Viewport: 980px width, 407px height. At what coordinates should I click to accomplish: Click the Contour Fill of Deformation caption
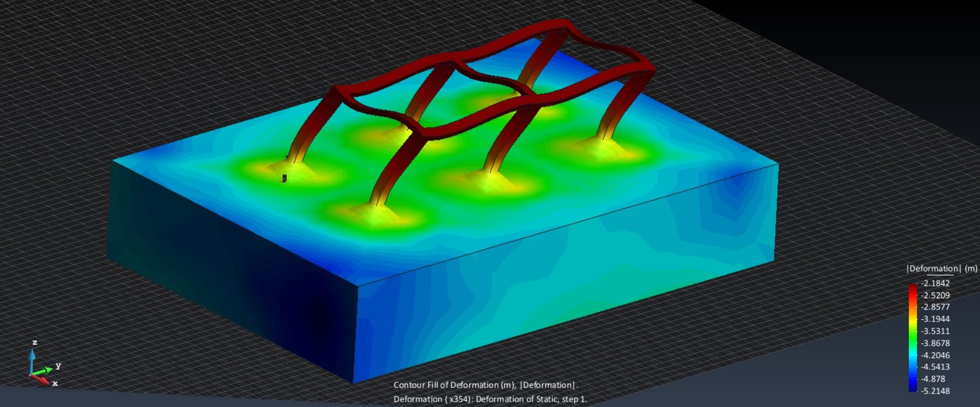click(x=485, y=385)
